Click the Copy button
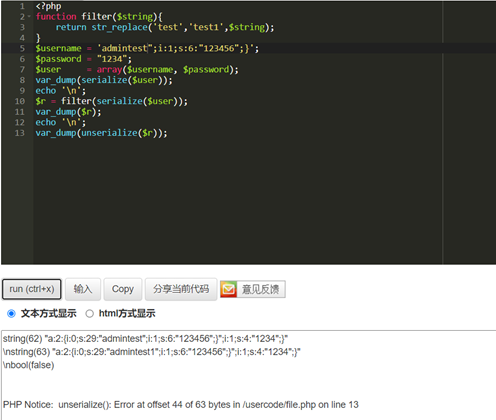 123,289
